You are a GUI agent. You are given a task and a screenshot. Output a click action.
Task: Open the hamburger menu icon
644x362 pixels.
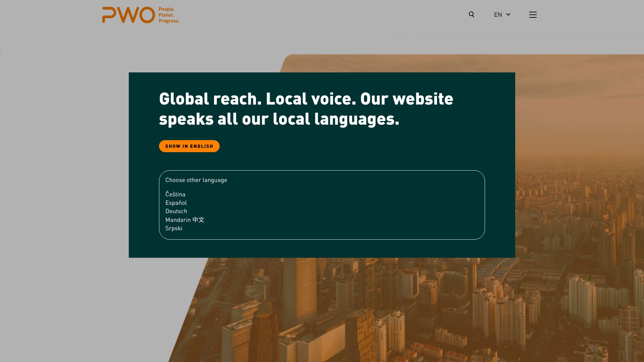coord(533,15)
